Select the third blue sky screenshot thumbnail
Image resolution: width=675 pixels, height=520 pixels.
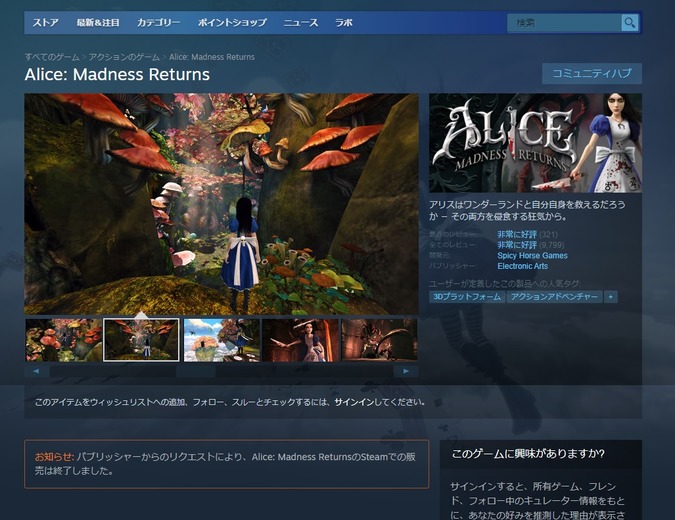[221, 340]
